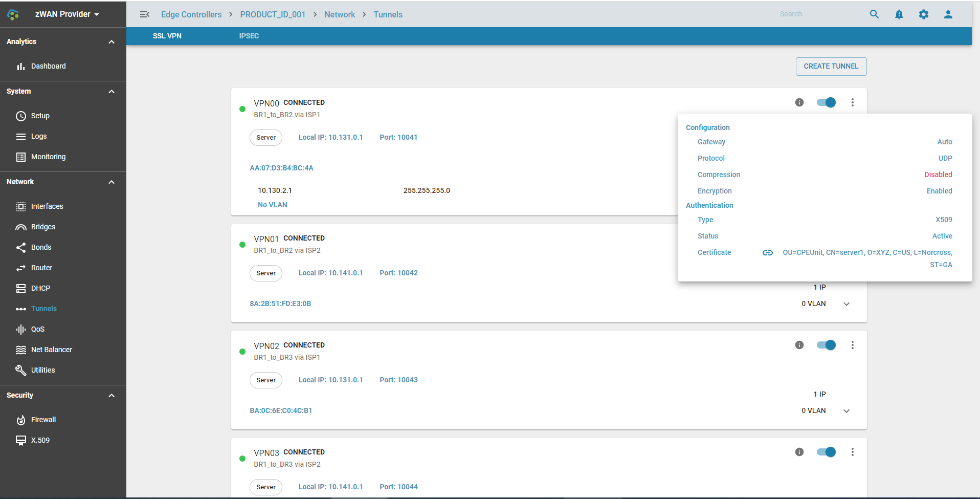Open the settings gear icon
Screen dimensions: 980x499
[923, 14]
